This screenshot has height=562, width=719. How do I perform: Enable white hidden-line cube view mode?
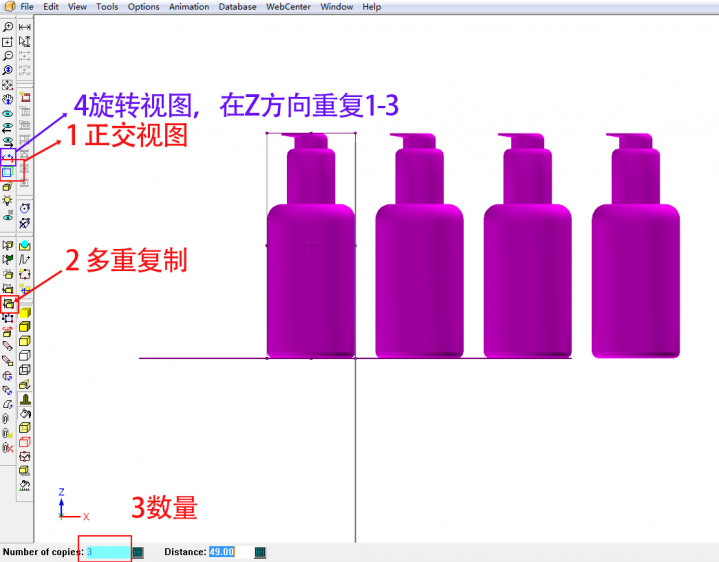[25, 355]
